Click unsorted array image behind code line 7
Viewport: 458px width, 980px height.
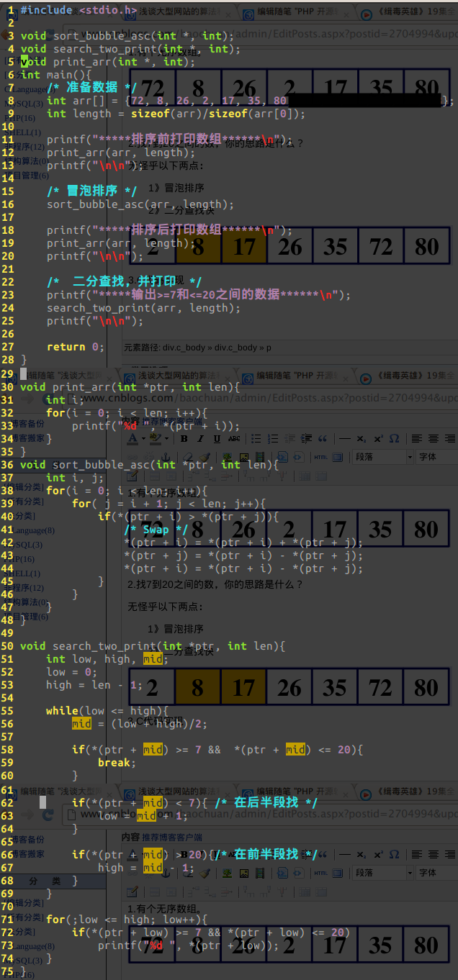pyautogui.click(x=289, y=89)
